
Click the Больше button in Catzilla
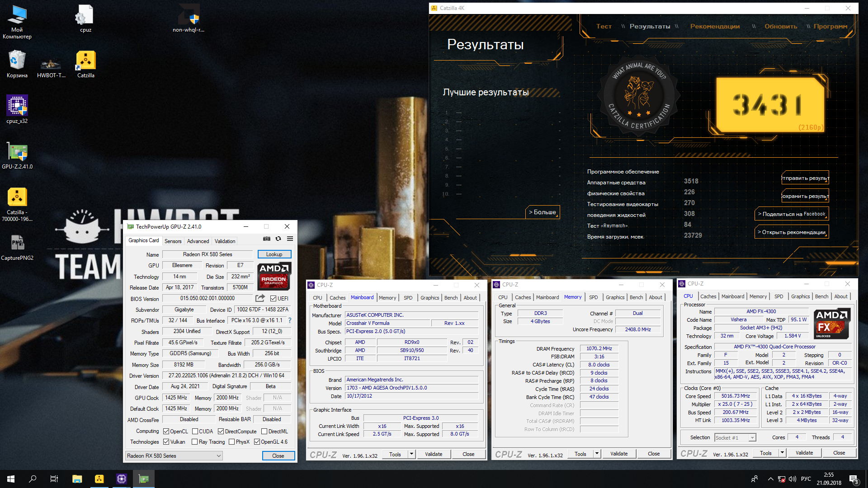tap(542, 212)
